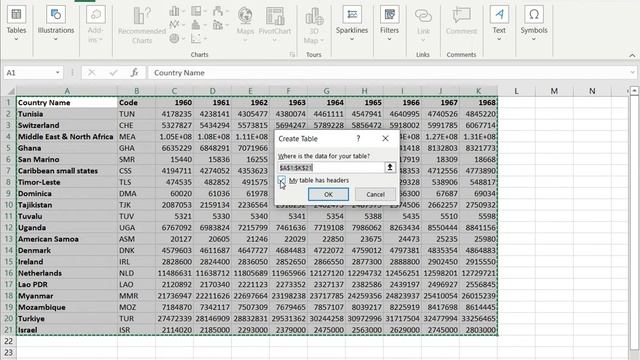Select all cells with the corner triangle
The height and width of the screenshot is (360, 640).
pos(10,91)
